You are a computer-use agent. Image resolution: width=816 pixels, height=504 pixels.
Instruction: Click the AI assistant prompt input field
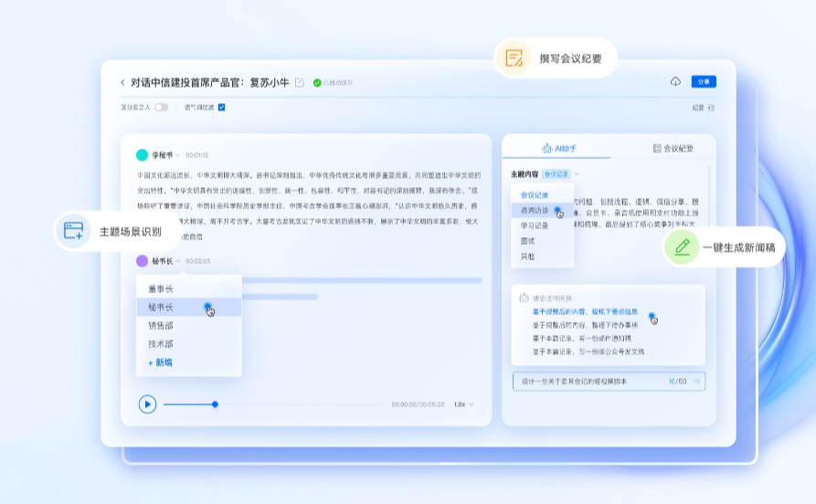[609, 382]
